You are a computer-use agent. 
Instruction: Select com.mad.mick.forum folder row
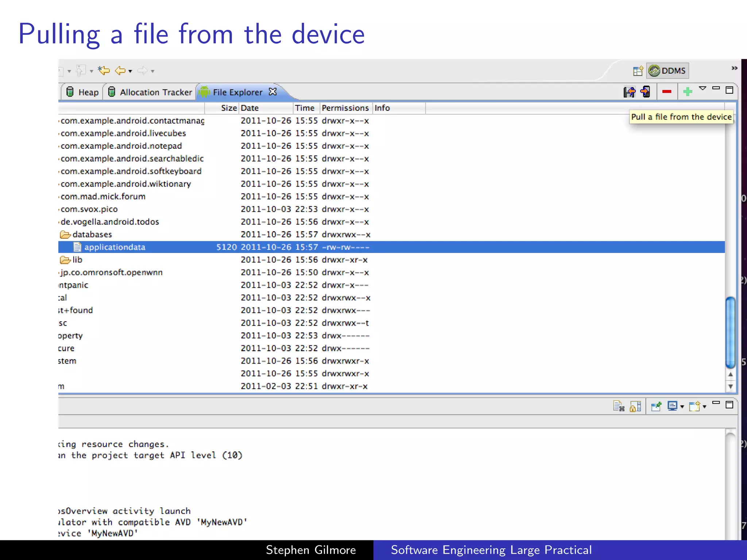[x=391, y=197]
